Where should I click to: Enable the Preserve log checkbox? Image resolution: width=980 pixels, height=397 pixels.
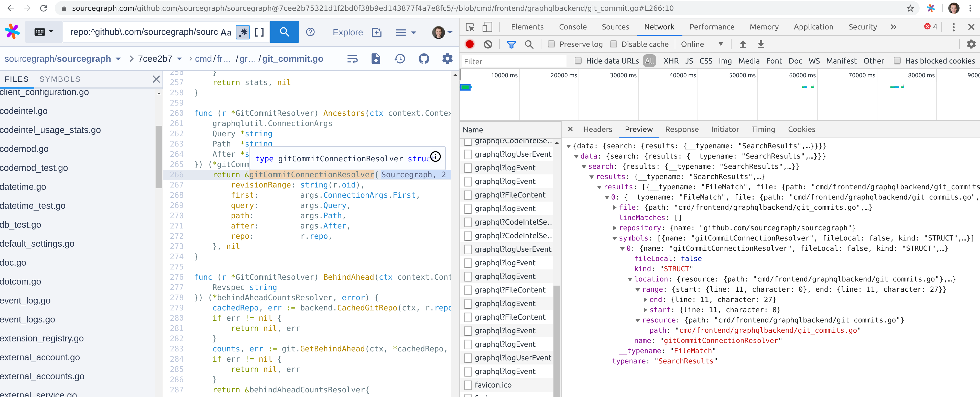(551, 44)
